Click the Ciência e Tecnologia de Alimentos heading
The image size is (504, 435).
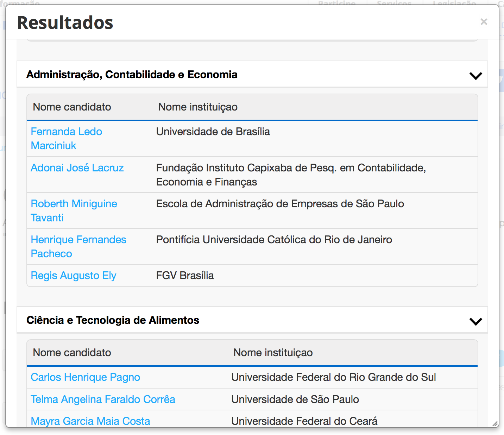coord(113,320)
